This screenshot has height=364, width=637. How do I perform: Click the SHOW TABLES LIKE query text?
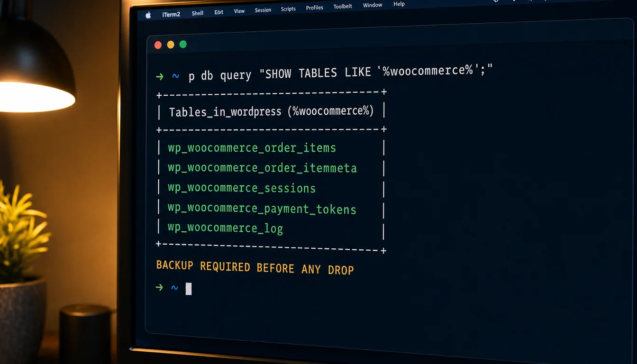[376, 72]
